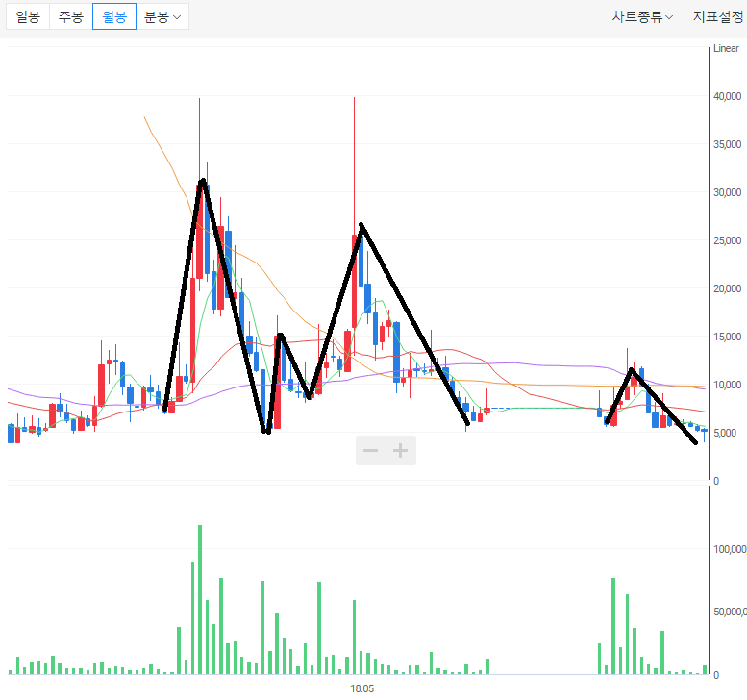Screen dimensions: 747x700
Task: Zoom out with the minus button
Action: click(371, 450)
